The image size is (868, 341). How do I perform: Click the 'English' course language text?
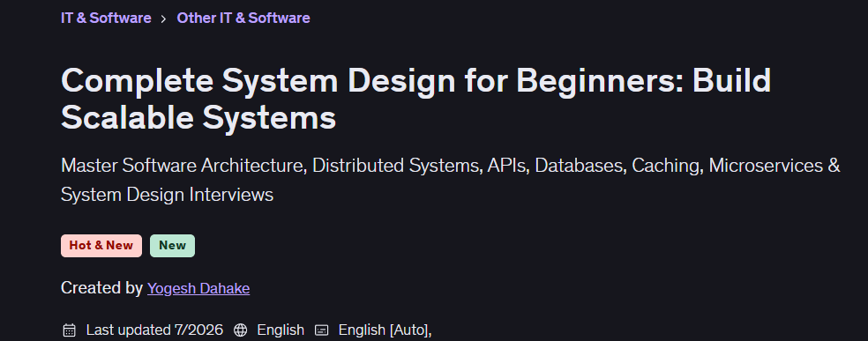(x=281, y=330)
